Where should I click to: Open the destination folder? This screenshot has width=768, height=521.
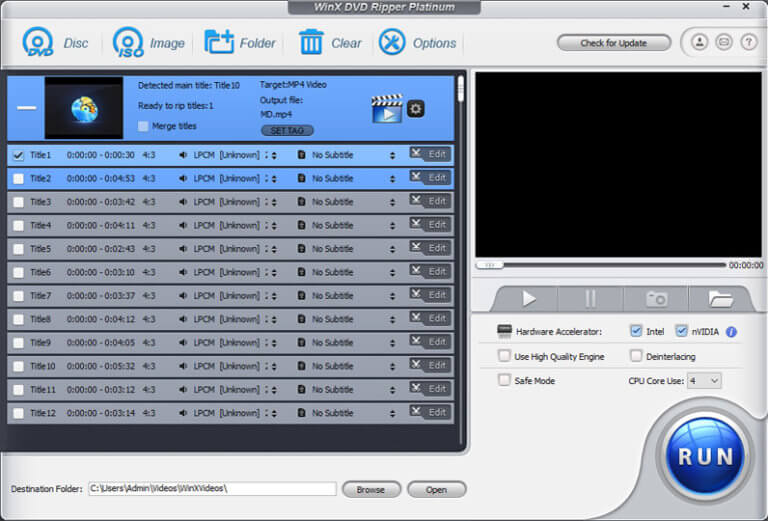coord(436,489)
